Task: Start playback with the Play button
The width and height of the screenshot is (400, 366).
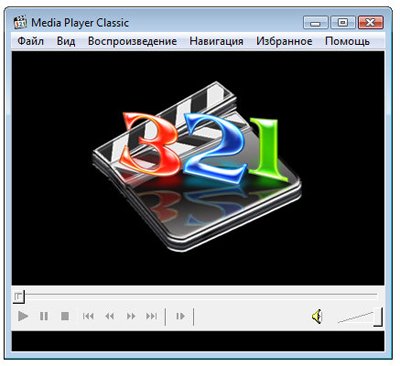Action: pyautogui.click(x=23, y=316)
